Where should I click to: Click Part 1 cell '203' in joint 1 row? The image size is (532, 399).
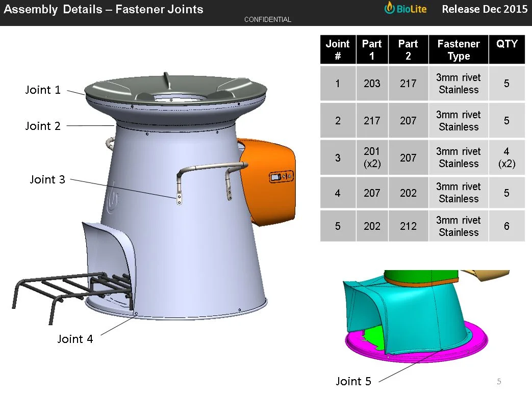point(372,84)
